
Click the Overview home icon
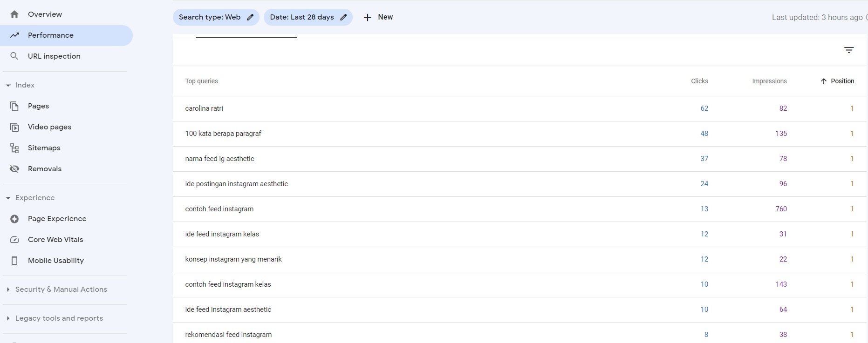(14, 14)
